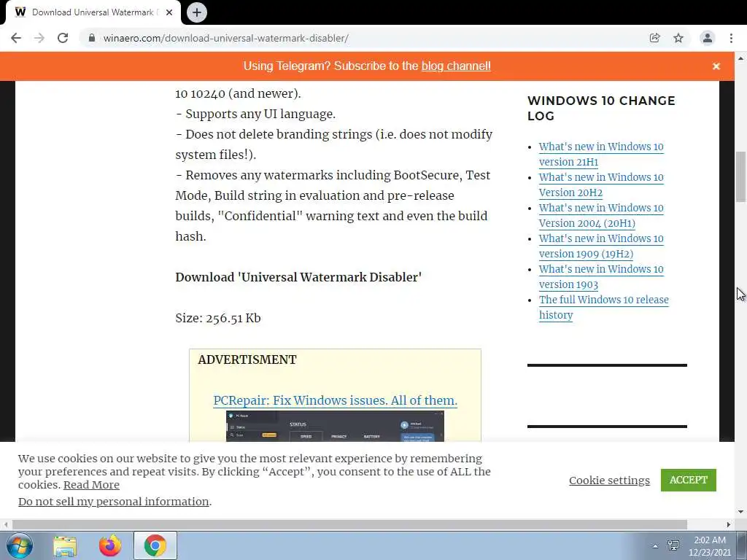
Task: Click the scrollbar up arrow
Action: pyautogui.click(x=740, y=58)
